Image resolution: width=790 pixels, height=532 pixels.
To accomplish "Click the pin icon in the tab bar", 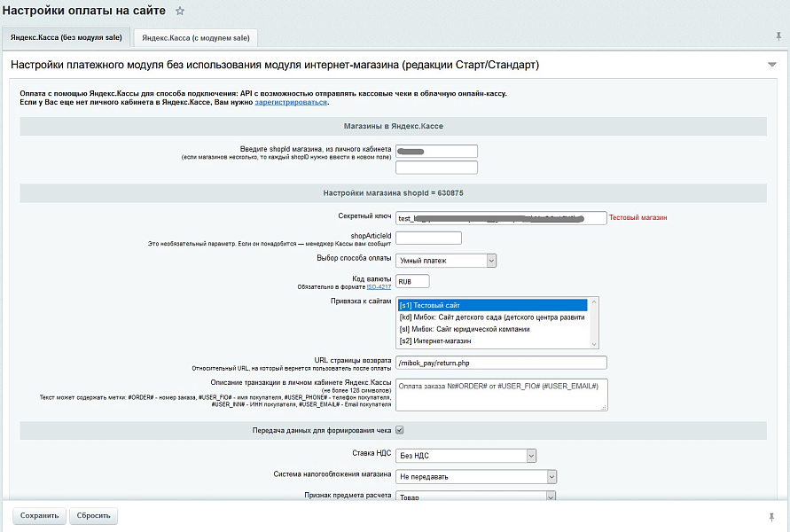I will (778, 36).
